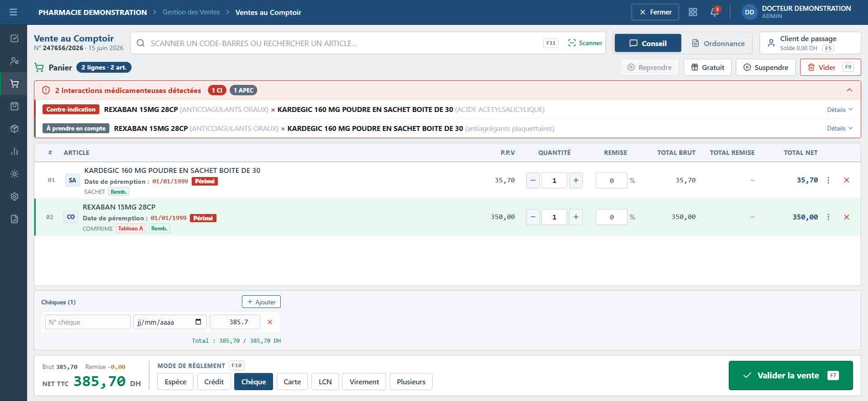The height and width of the screenshot is (401, 868).
Task: Click the cheque date field
Action: point(170,322)
